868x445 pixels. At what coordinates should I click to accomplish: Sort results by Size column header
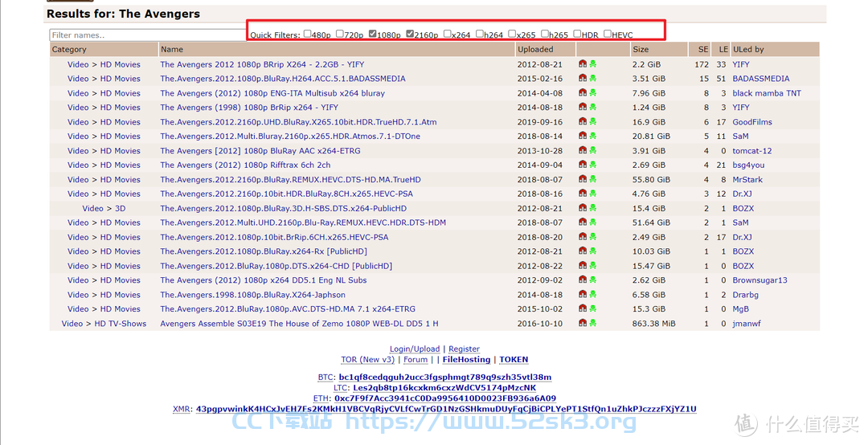(x=641, y=49)
